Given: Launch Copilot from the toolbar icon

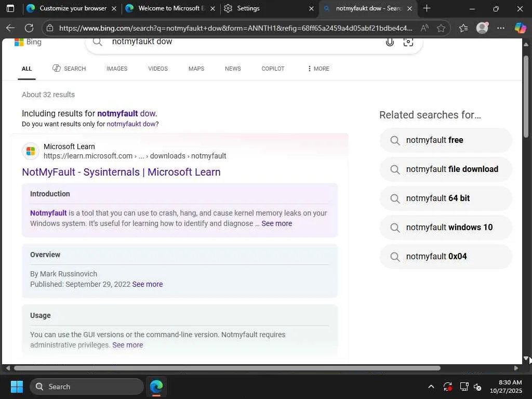Looking at the screenshot, I should 520,28.
